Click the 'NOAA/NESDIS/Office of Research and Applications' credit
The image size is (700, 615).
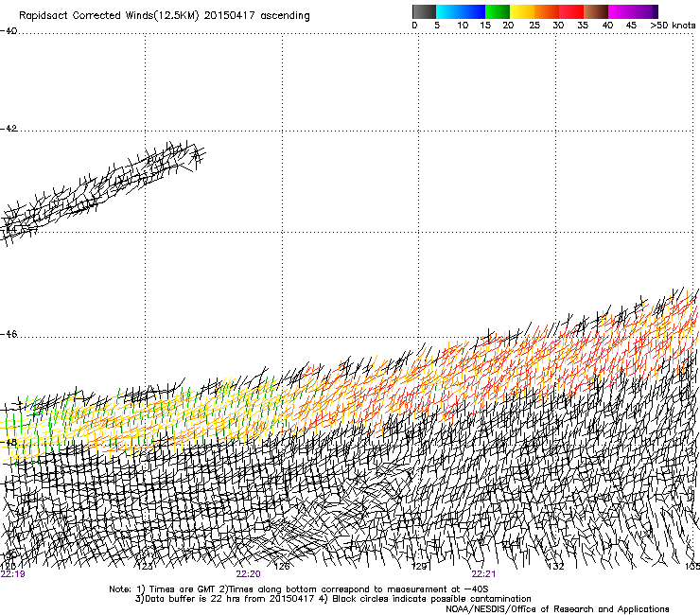pos(557,609)
